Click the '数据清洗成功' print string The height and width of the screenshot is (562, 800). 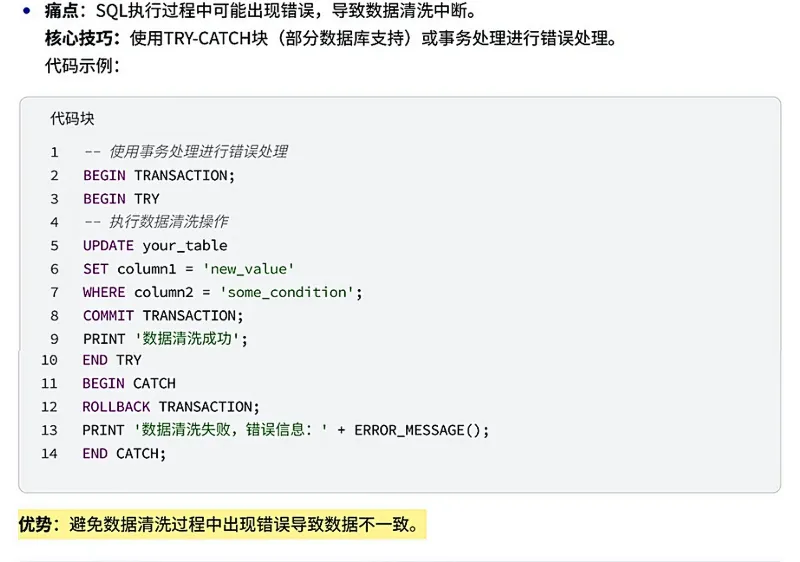click(x=188, y=338)
